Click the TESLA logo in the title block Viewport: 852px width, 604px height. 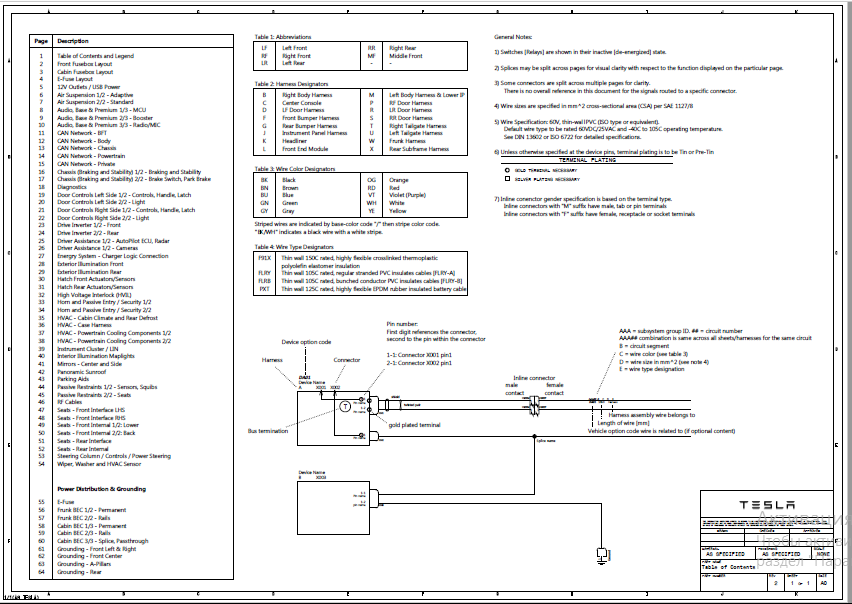tap(767, 505)
